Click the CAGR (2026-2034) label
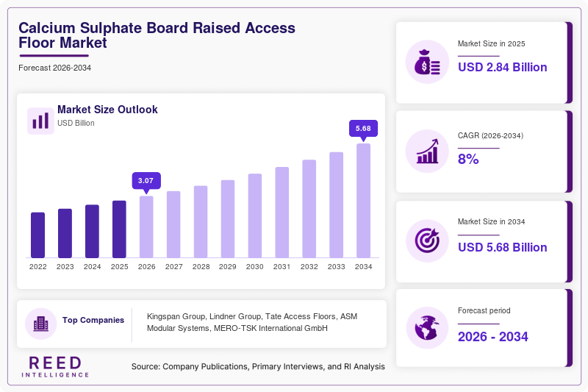The height and width of the screenshot is (392, 588). (x=490, y=135)
